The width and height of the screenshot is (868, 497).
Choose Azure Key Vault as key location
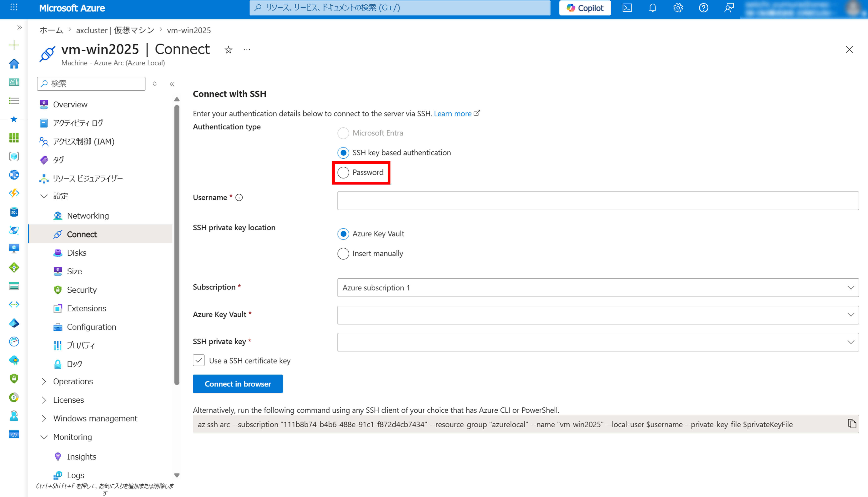pos(344,234)
